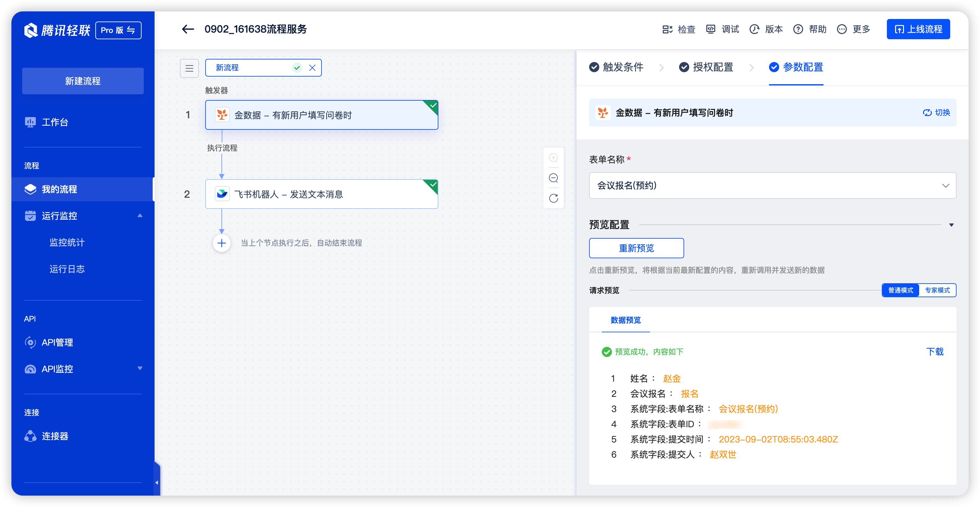Go to the 参数配置 step tab
Viewport: 980px width, 507px height.
click(x=796, y=67)
